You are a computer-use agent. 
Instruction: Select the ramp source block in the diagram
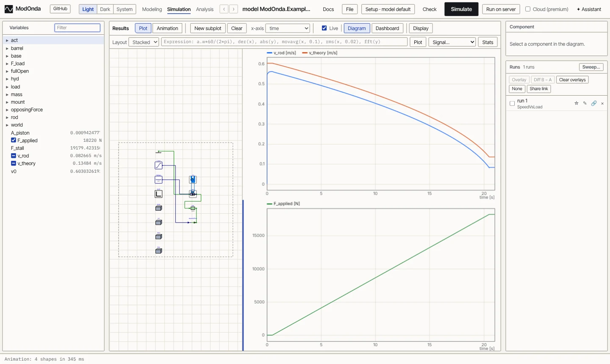tap(158, 165)
